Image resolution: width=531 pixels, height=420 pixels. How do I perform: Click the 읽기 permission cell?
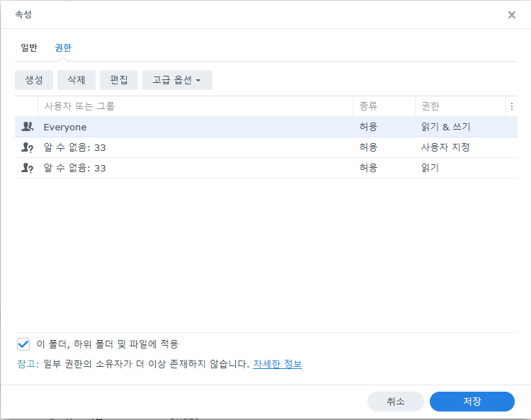[430, 168]
